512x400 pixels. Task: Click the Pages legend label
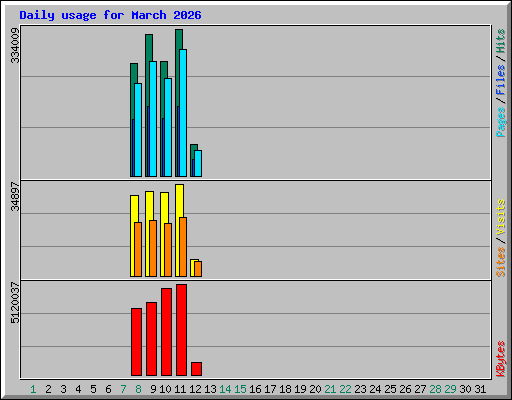(x=501, y=122)
